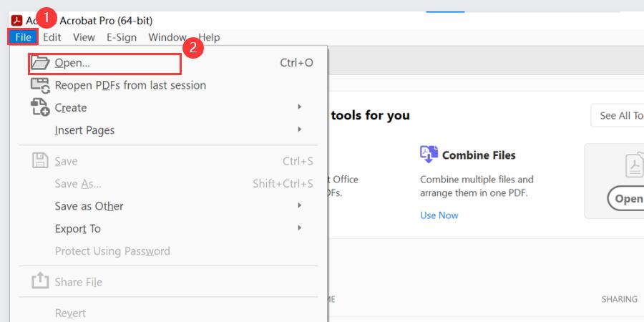Click the Save floppy disk icon
Viewport: 644px width, 322px height.
(x=40, y=161)
